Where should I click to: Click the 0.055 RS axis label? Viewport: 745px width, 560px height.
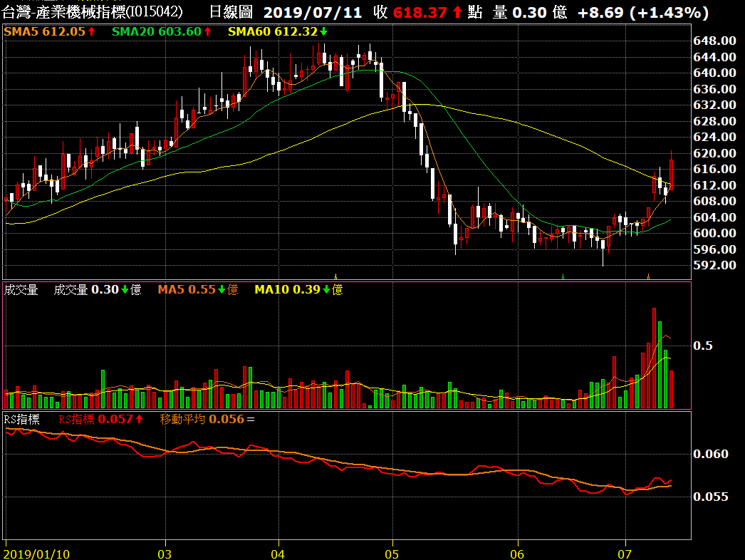(710, 497)
